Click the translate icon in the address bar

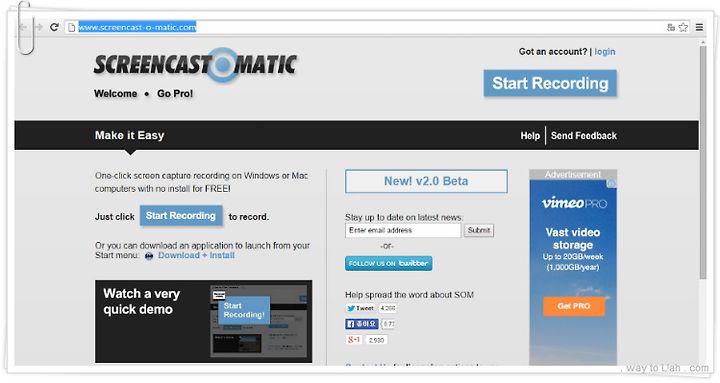click(x=671, y=27)
